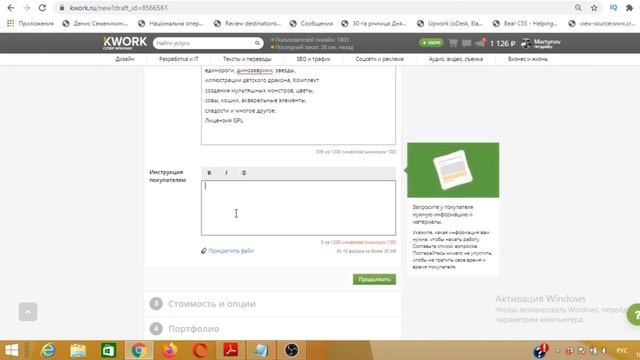Open the shopping cart icon
The height and width of the screenshot is (360, 640).
pyautogui.click(x=453, y=43)
